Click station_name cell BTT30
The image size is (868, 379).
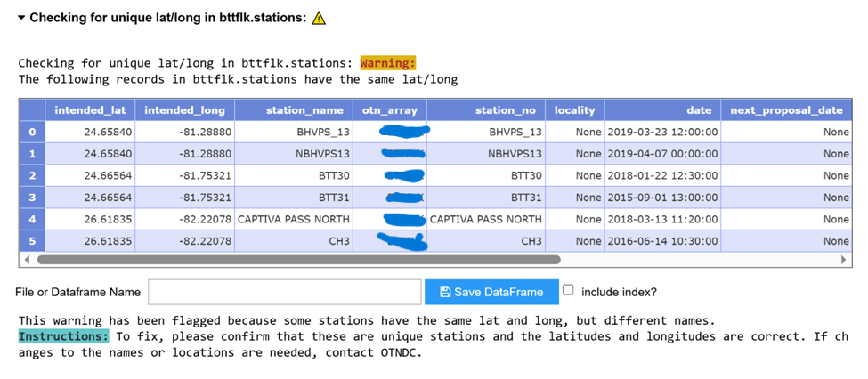pos(294,175)
